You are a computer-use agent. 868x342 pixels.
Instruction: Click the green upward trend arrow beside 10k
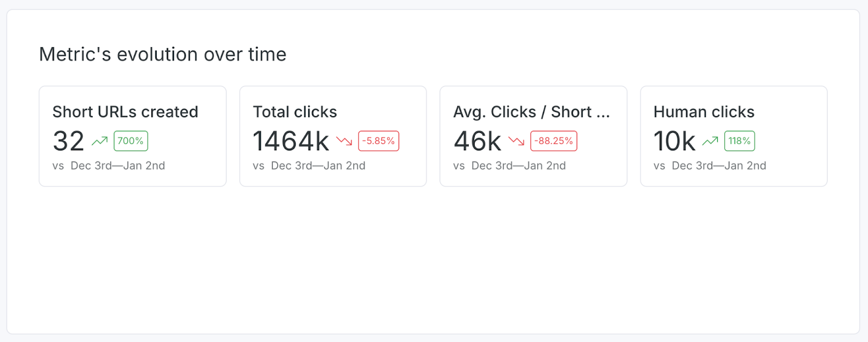710,141
